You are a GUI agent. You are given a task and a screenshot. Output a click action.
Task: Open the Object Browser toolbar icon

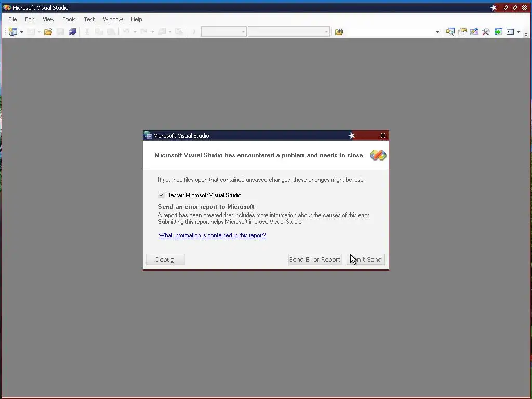(x=474, y=32)
